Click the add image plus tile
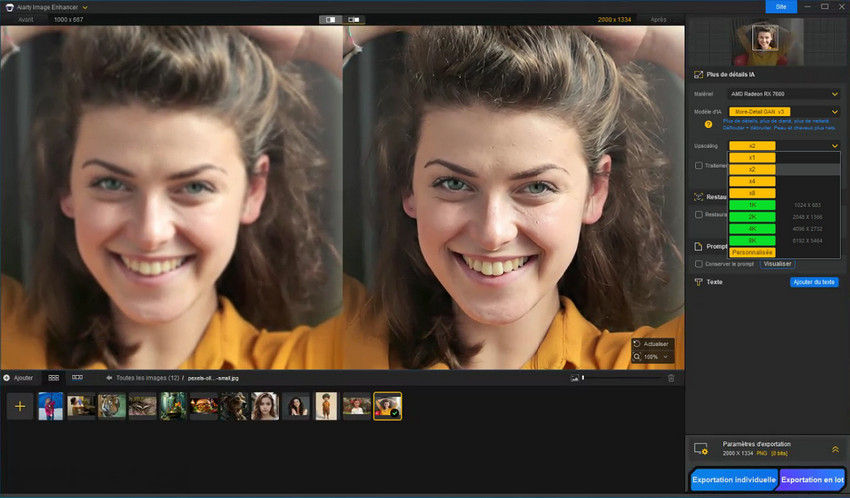The image size is (850, 498). coord(20,406)
